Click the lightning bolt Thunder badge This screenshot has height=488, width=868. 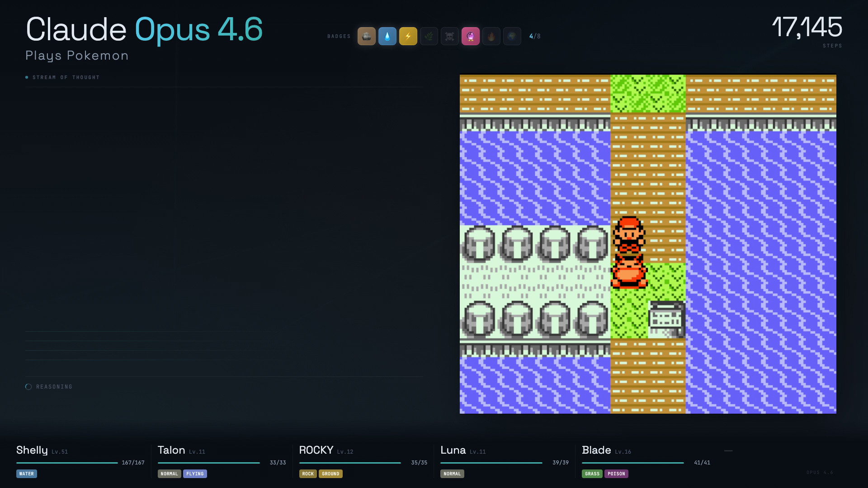(408, 36)
